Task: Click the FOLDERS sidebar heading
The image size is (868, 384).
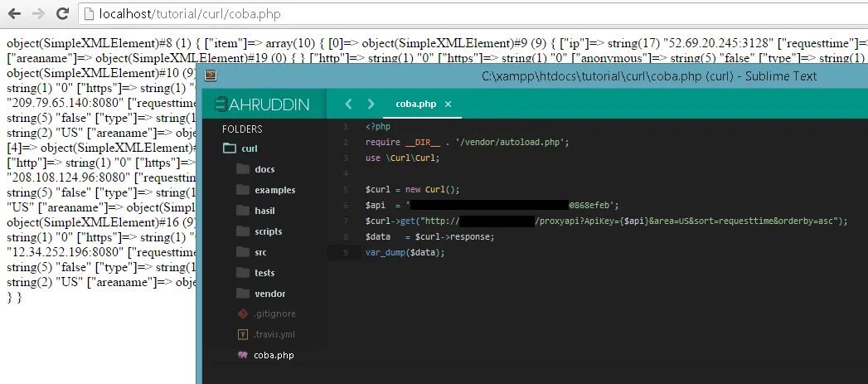Action: pyautogui.click(x=242, y=129)
